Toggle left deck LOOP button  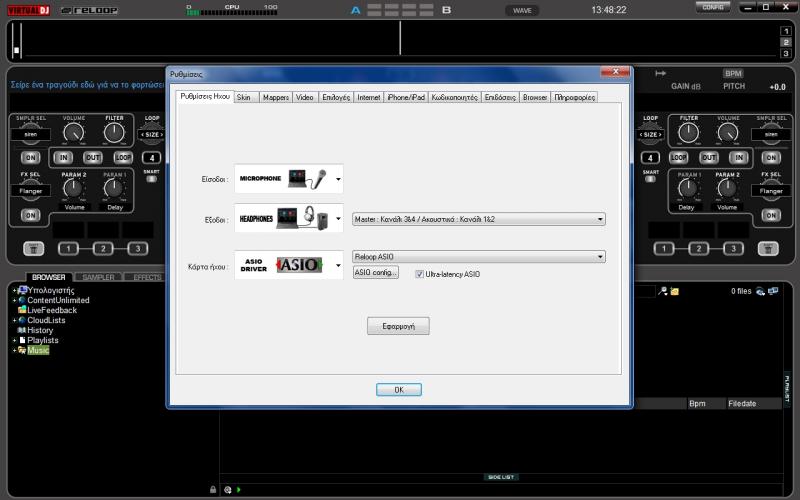coord(123,158)
